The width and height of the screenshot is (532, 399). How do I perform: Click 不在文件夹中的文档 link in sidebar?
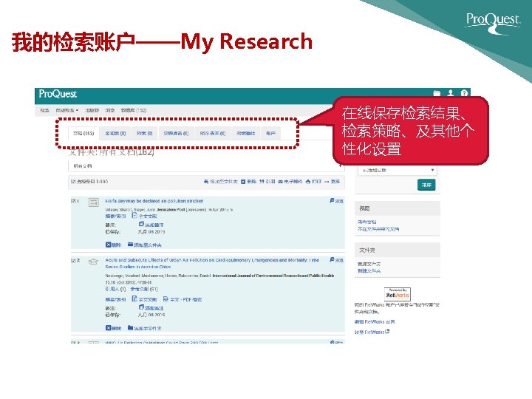tap(378, 229)
